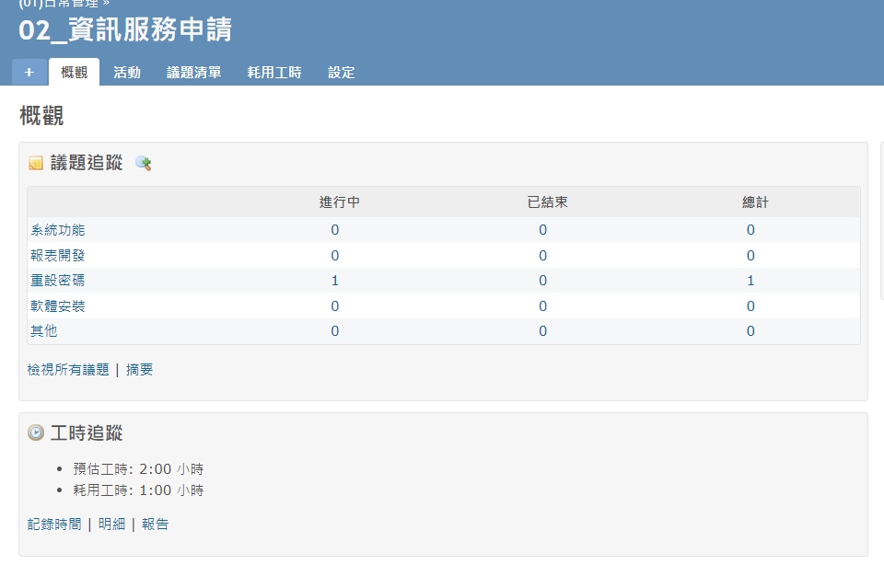Click the time tracking clock icon
This screenshot has height=588, width=884.
pos(36,432)
